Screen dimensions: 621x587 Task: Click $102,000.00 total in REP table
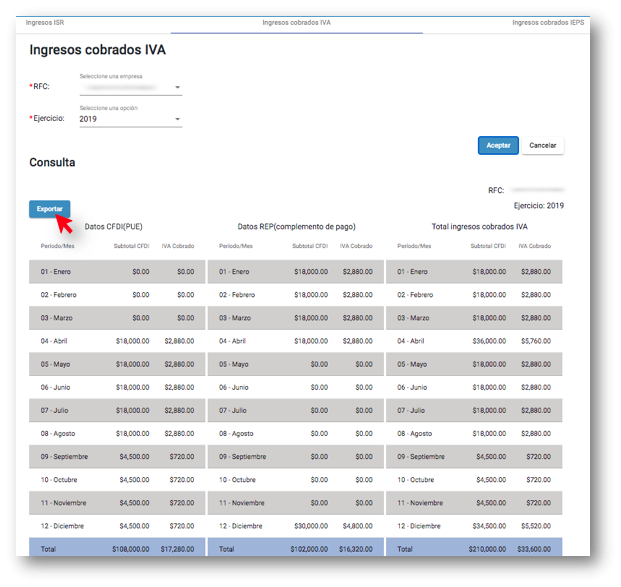[x=309, y=549]
